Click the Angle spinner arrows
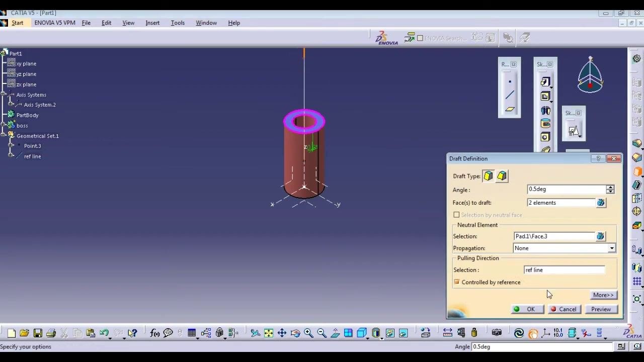The image size is (644, 362). pyautogui.click(x=610, y=190)
